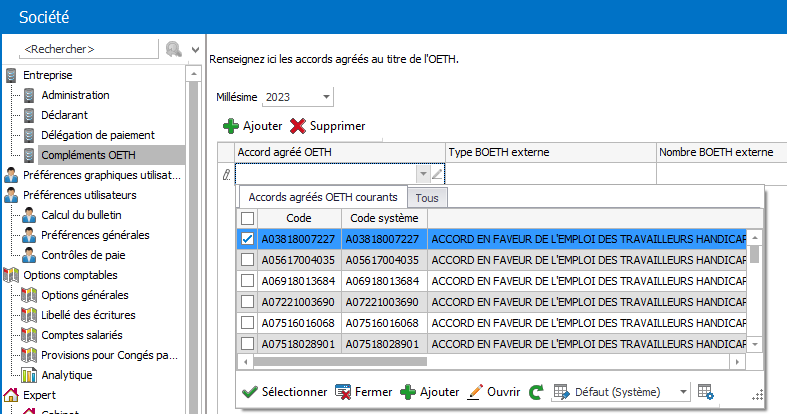Click the Compléments OETH node icon
This screenshot has height=414, width=787.
point(29,155)
